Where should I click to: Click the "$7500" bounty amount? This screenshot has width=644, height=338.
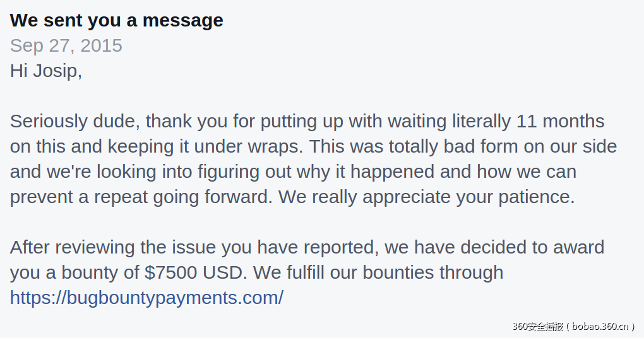coord(172,272)
